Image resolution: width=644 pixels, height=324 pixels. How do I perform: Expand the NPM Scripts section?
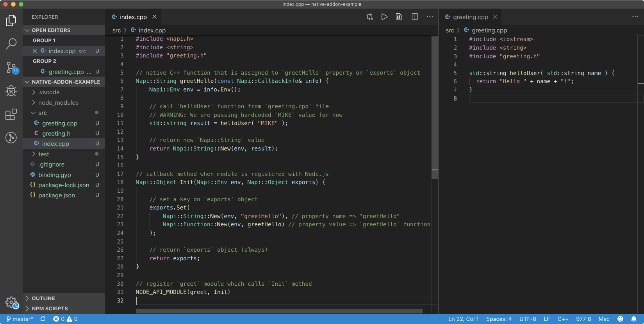[64, 308]
